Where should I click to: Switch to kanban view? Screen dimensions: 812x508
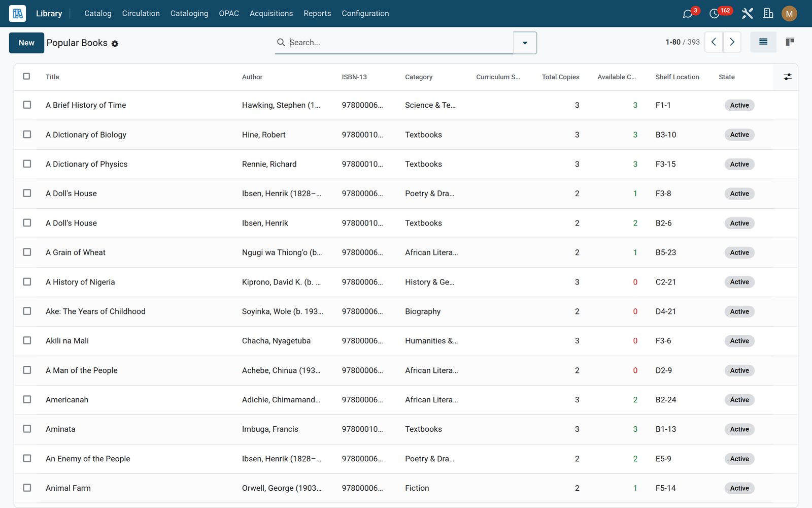[790, 42]
